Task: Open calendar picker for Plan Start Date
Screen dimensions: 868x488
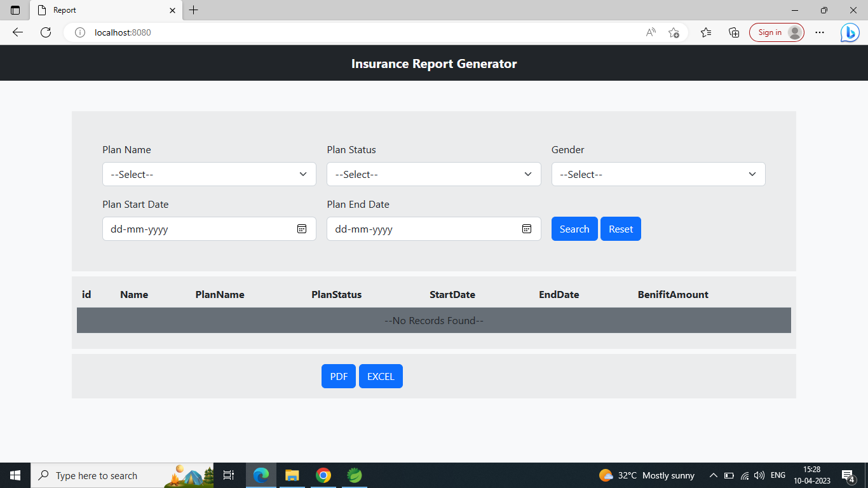Action: 302,229
